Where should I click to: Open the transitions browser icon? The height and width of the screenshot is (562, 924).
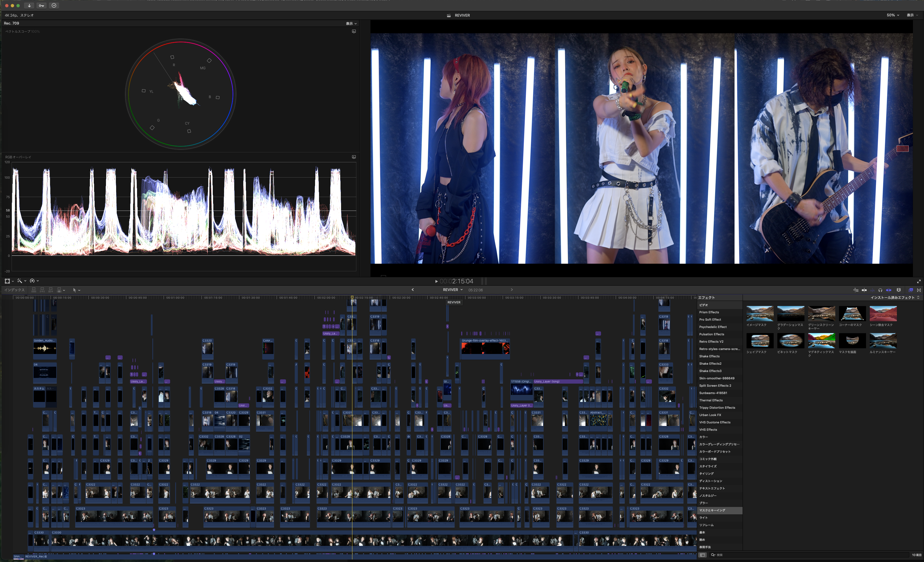919,290
